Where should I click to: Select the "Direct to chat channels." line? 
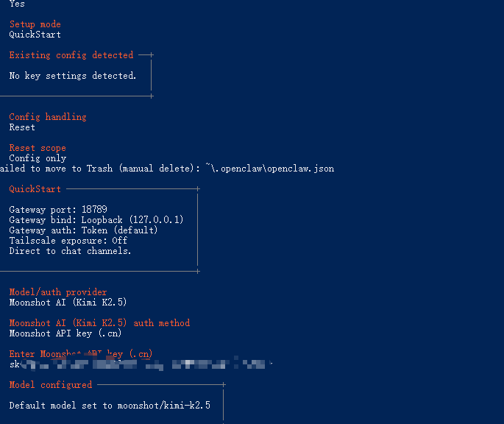point(70,251)
